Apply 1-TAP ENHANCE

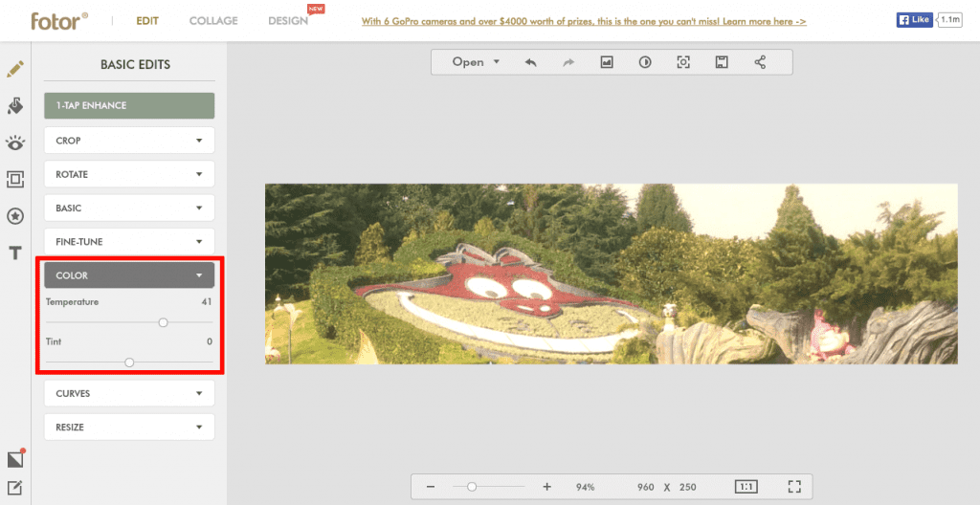(129, 105)
